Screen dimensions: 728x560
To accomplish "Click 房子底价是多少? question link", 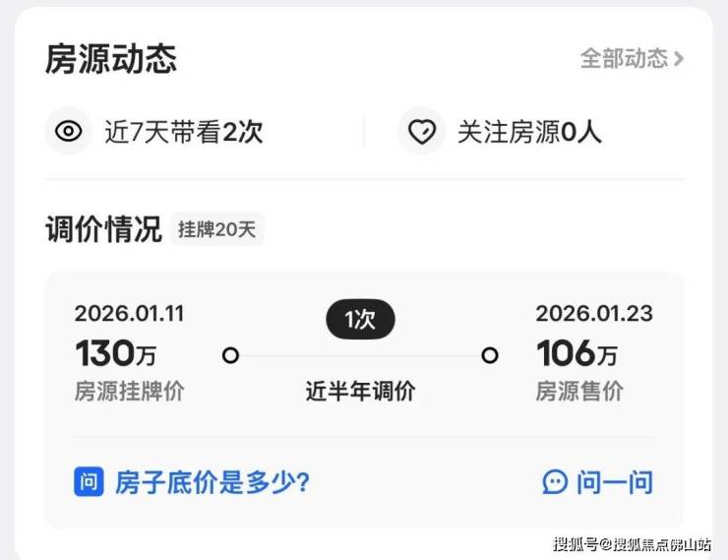I will 212,481.
